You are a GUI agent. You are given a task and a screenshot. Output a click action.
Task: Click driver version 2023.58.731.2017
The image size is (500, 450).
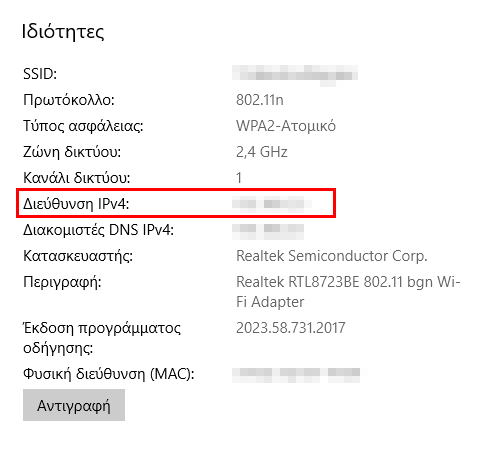(x=291, y=328)
